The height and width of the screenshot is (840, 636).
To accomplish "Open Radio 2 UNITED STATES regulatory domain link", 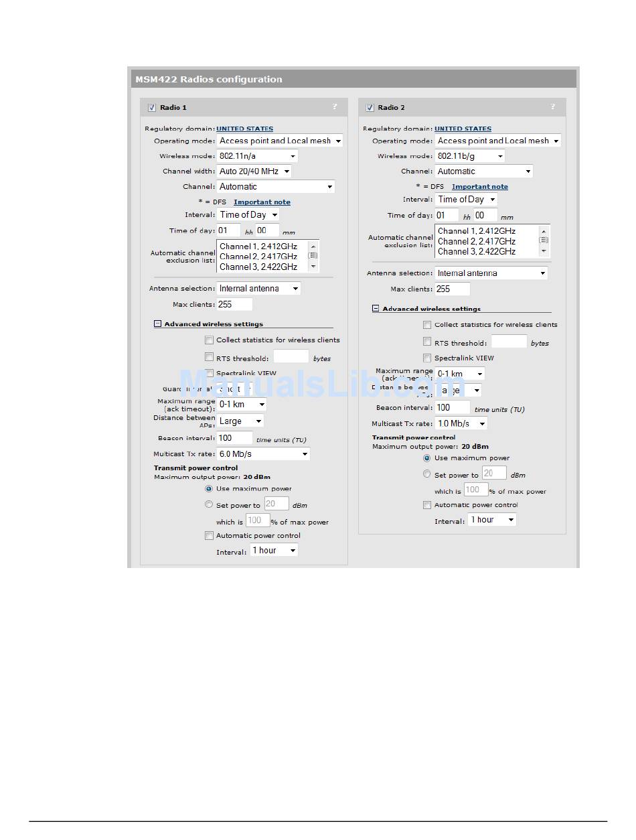I will pos(463,129).
